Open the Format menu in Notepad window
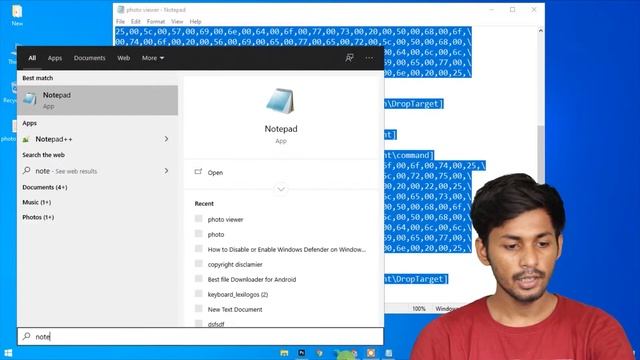The height and width of the screenshot is (360, 640). [156, 21]
